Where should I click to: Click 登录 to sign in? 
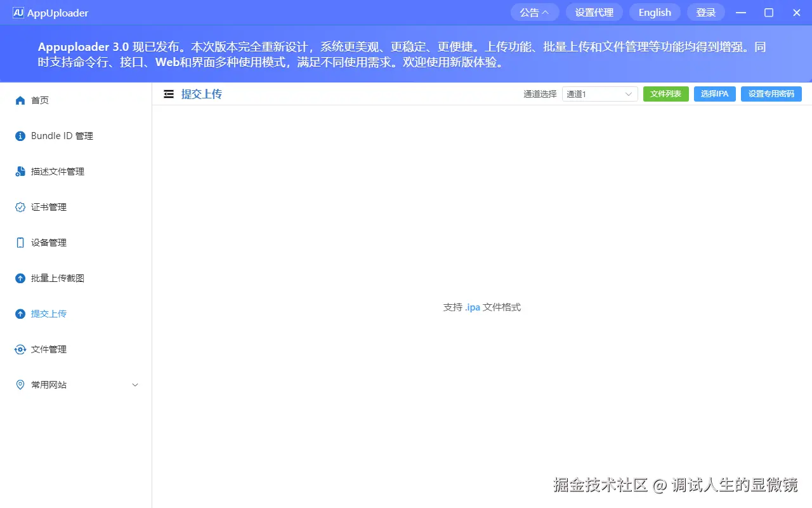pos(705,12)
